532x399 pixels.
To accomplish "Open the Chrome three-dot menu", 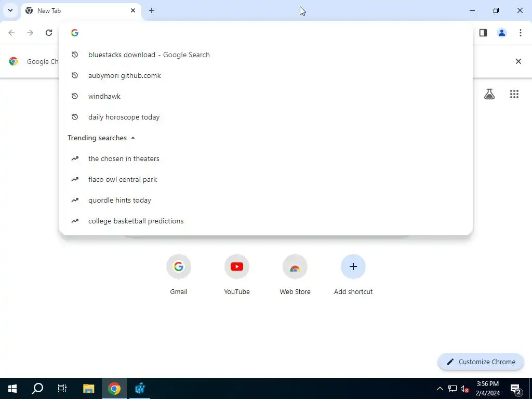I will pos(521,33).
